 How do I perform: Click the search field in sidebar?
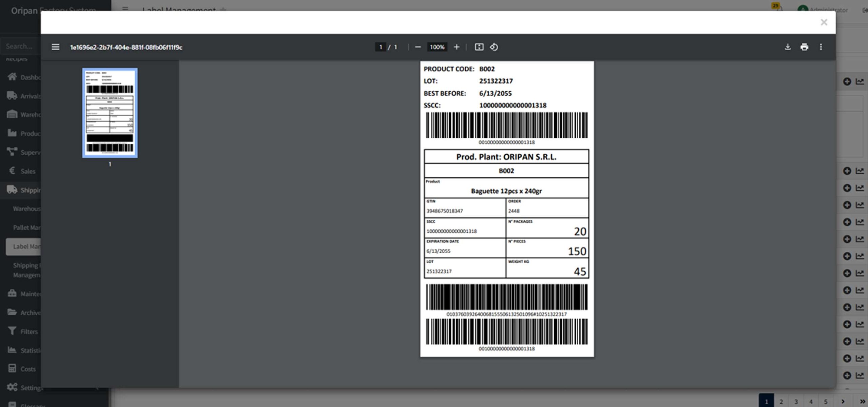20,46
